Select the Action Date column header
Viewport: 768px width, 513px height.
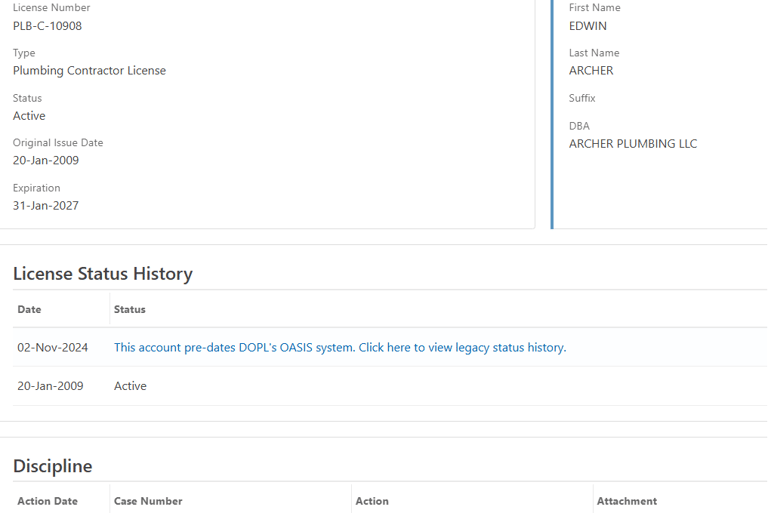(48, 501)
